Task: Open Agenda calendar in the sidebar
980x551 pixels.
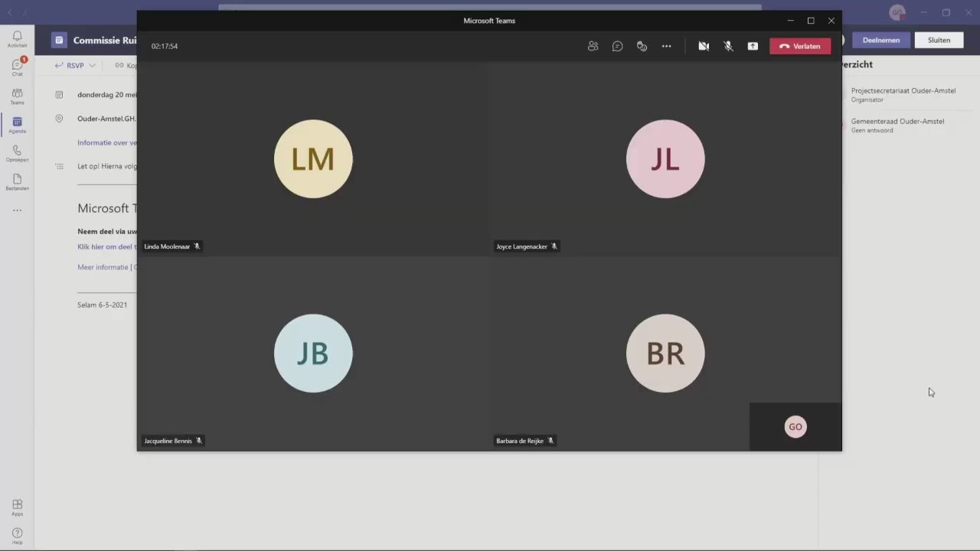Action: click(x=17, y=125)
